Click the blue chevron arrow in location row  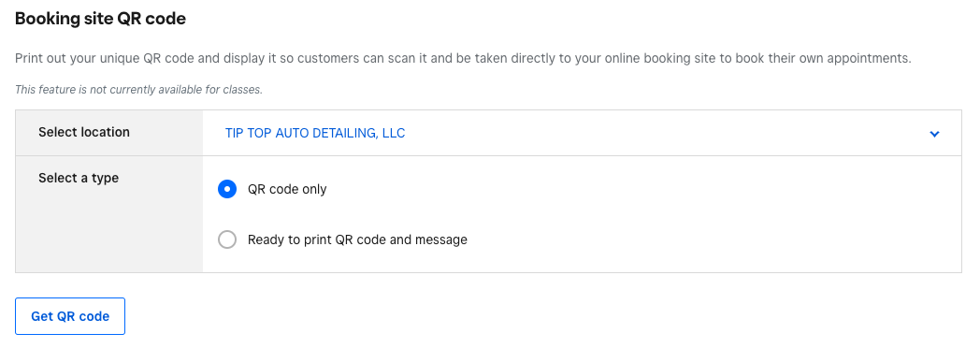tap(934, 134)
